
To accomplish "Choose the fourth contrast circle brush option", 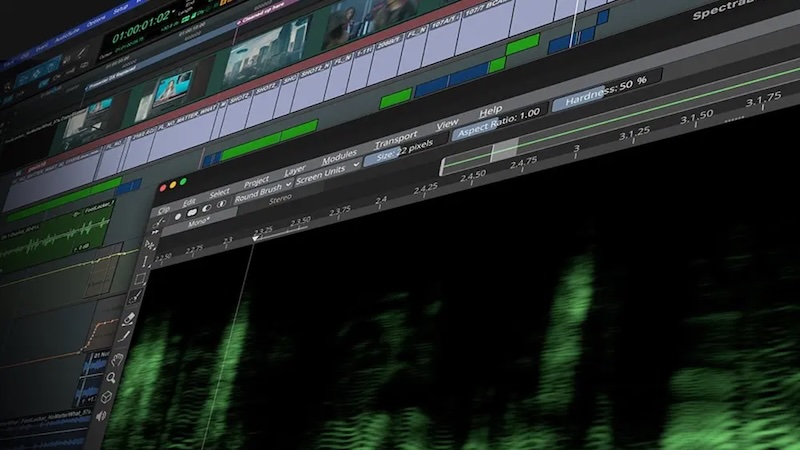I will (x=221, y=204).
